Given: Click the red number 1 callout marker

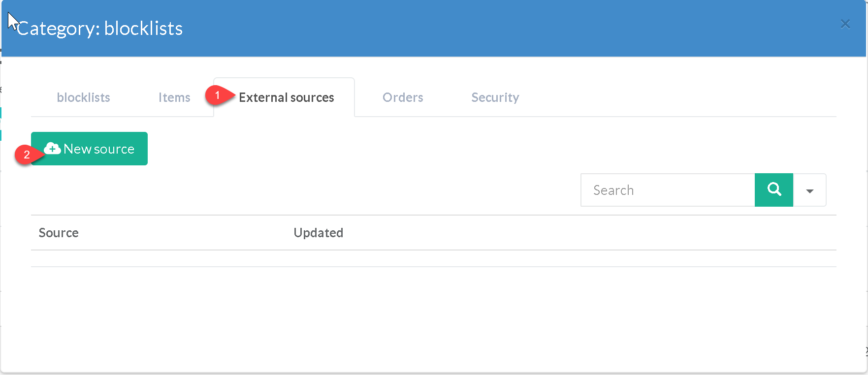Looking at the screenshot, I should 217,95.
